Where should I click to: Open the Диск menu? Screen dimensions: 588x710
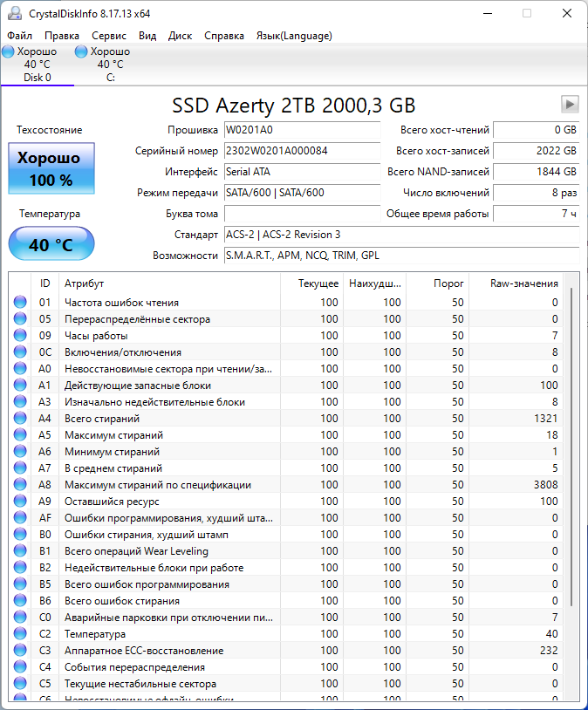point(180,36)
